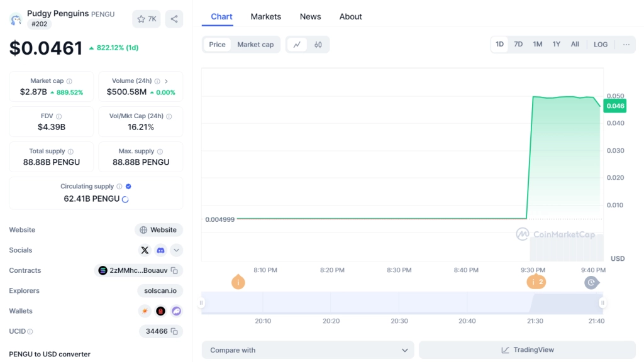Open the red and black wallet icon
Viewport: 644px width, 362px height.
pos(160,311)
